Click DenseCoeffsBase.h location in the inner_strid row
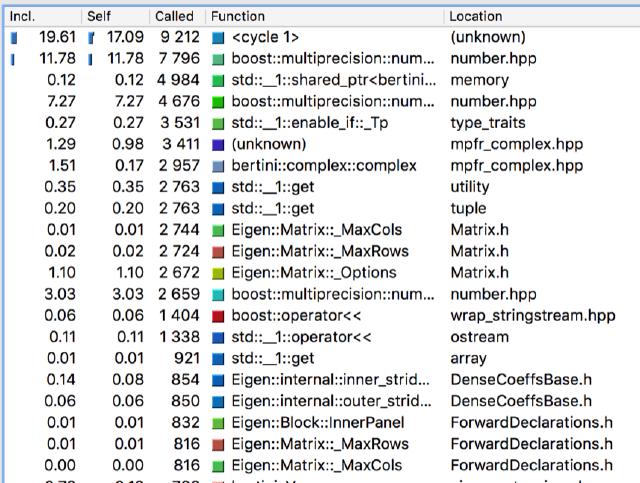Viewport: 640px width, 483px height. (x=521, y=380)
